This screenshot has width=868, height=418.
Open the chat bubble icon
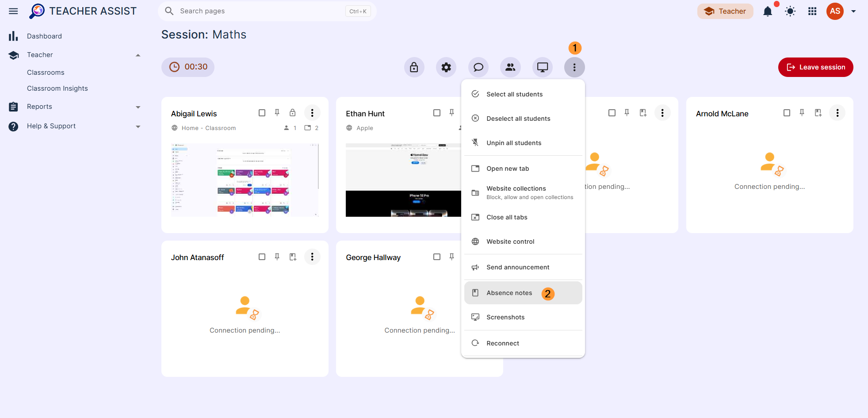[x=478, y=67]
